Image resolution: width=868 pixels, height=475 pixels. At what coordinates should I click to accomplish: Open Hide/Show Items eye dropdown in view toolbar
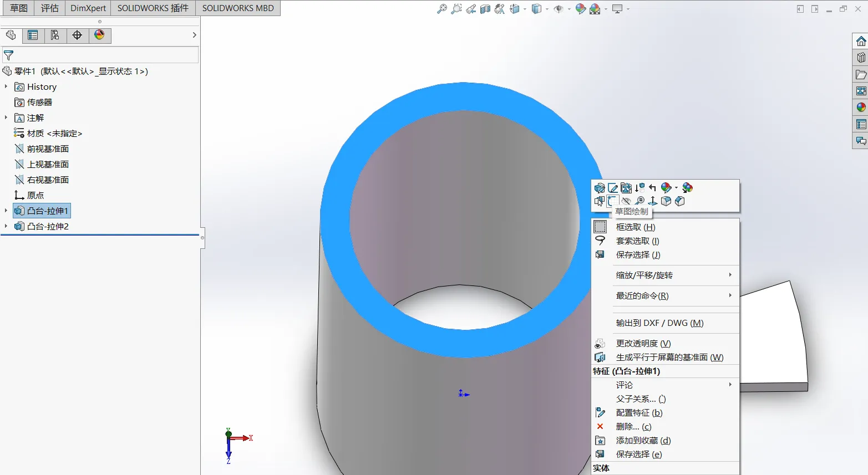coord(560,9)
